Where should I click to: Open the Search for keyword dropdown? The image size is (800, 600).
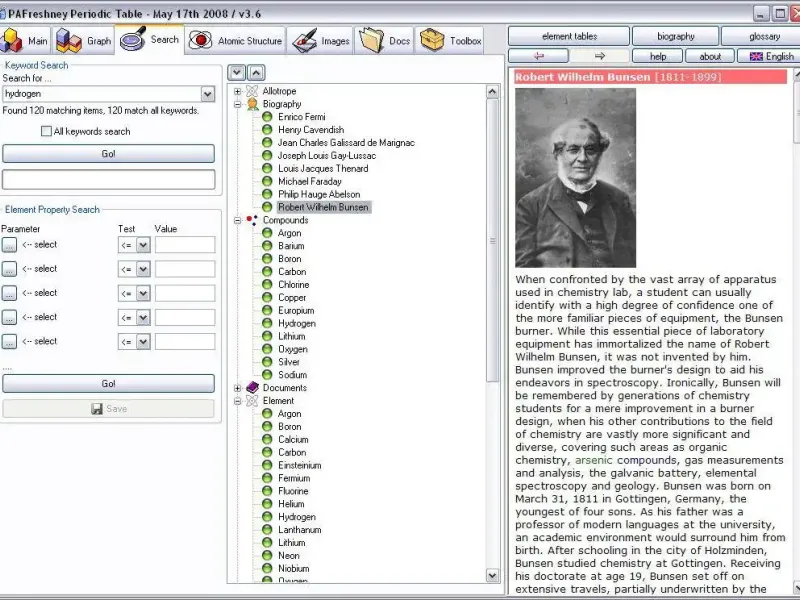(208, 94)
